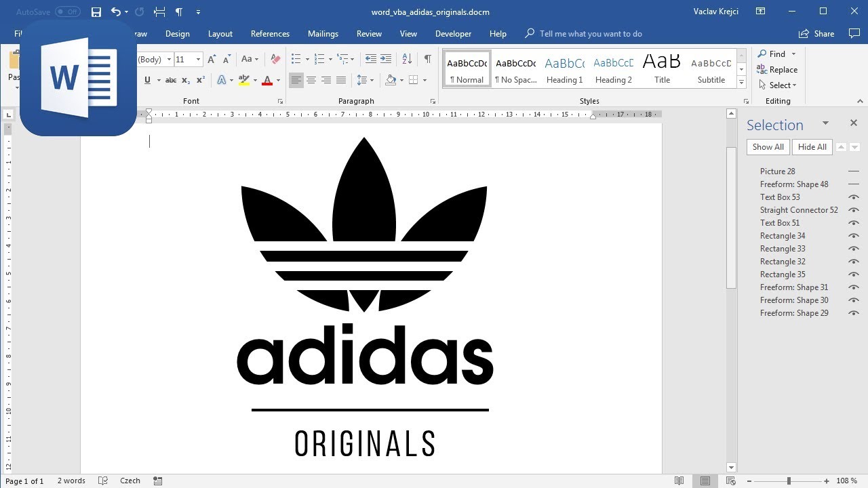This screenshot has width=868, height=488.
Task: Click the Share button
Action: [x=816, y=34]
